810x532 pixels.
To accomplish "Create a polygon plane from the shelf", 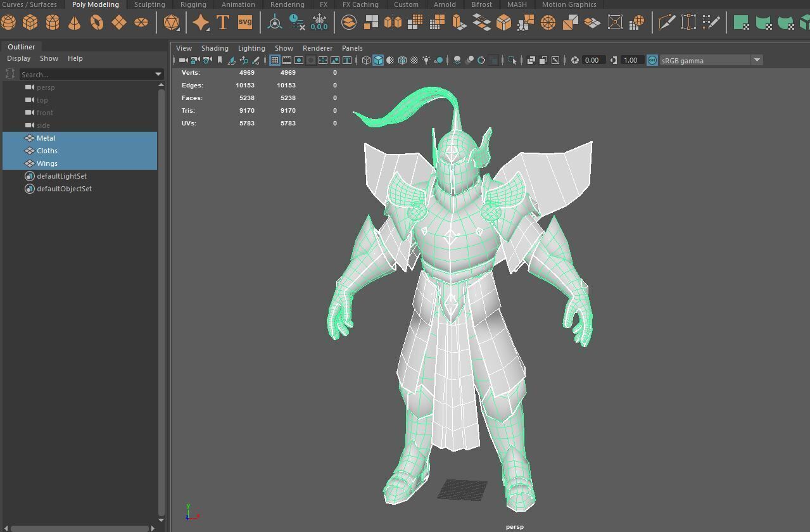I will 118,22.
